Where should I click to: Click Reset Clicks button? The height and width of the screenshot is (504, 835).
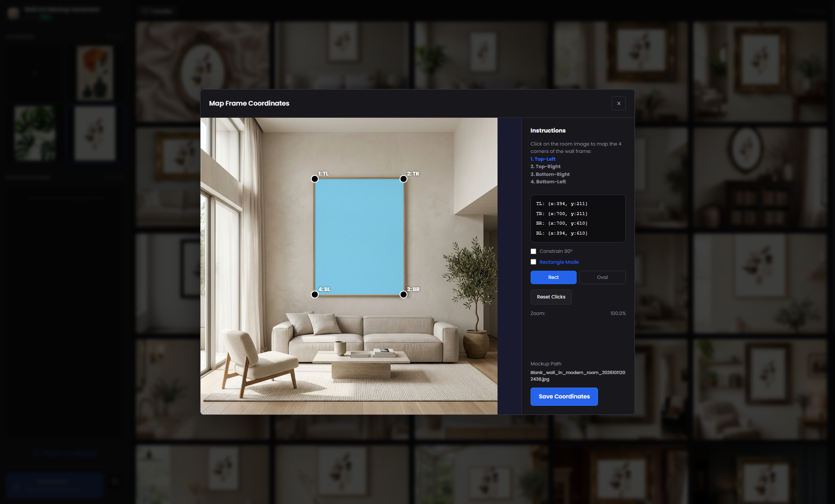coord(551,297)
